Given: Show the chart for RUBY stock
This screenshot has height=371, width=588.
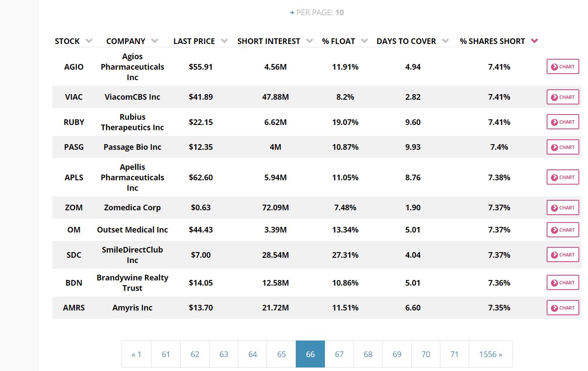Looking at the screenshot, I should [562, 122].
